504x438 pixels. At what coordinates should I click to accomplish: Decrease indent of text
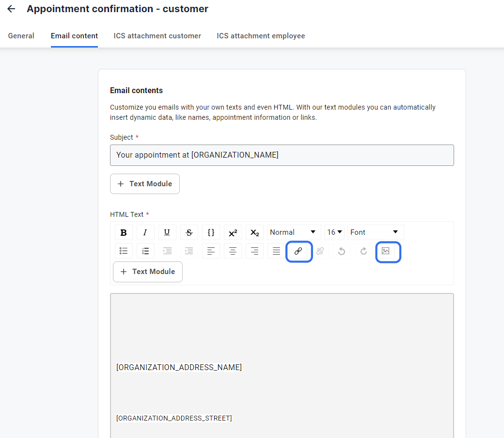[x=189, y=251]
